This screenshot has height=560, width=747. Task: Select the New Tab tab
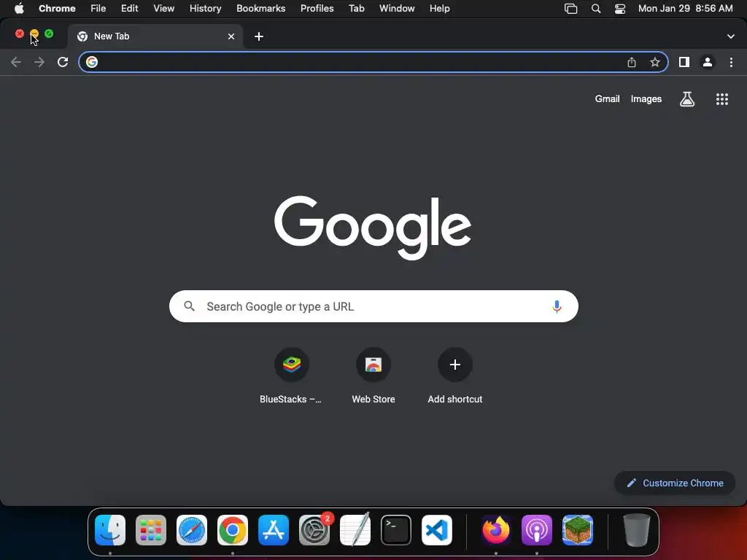click(155, 36)
